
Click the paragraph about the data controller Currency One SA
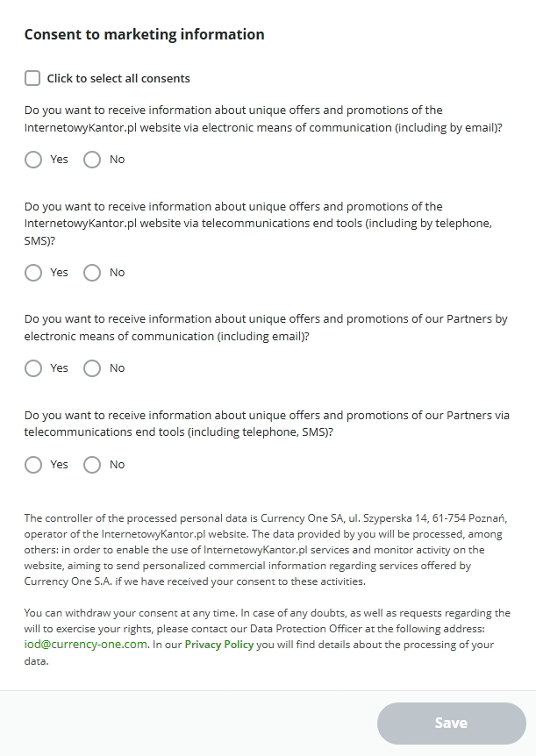point(263,550)
